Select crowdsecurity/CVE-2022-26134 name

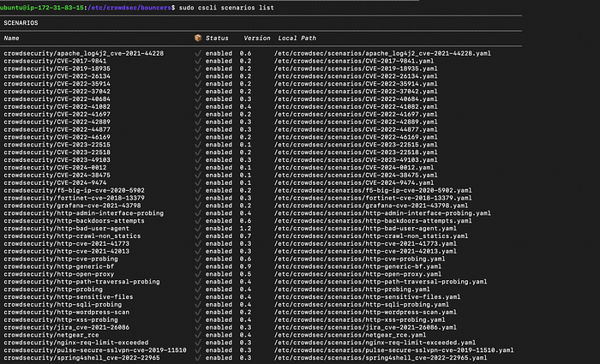(57, 76)
